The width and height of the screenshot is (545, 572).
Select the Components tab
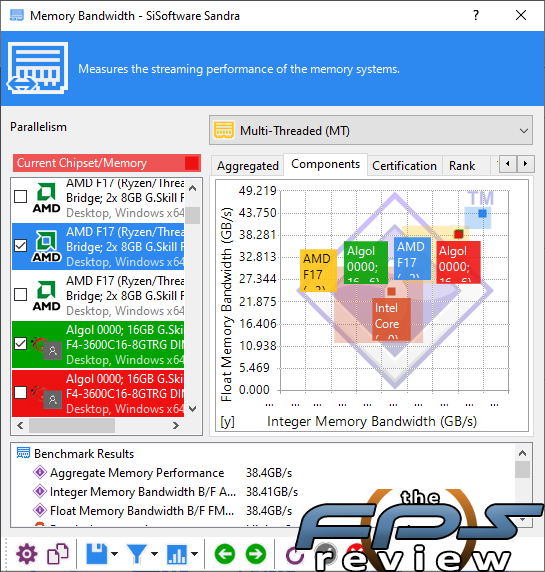coord(325,165)
